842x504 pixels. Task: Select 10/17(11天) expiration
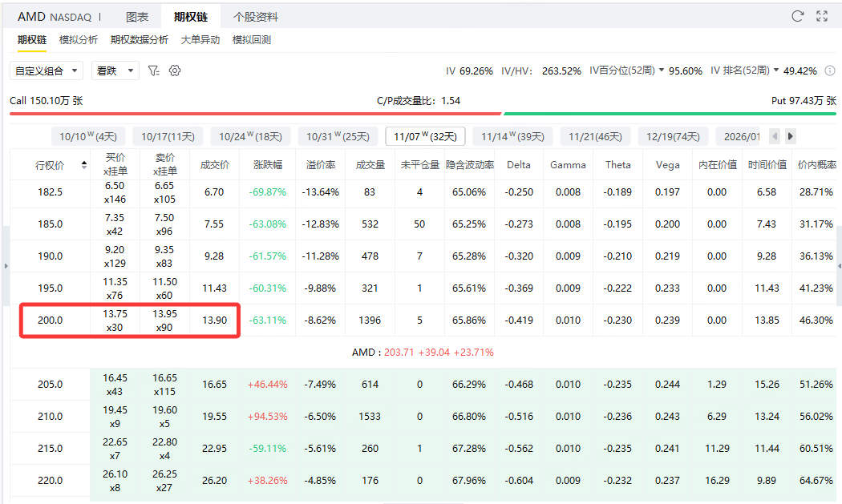point(168,136)
